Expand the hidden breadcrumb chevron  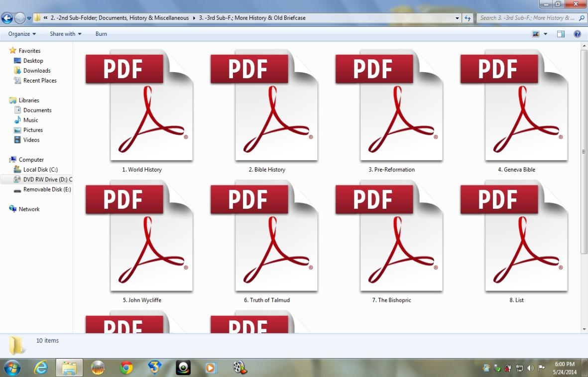45,17
